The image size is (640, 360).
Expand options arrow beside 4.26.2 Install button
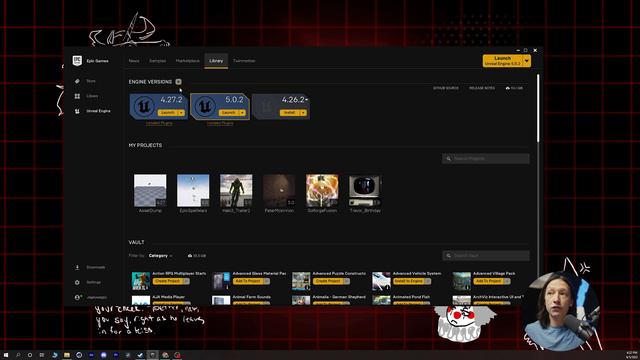pyautogui.click(x=303, y=113)
